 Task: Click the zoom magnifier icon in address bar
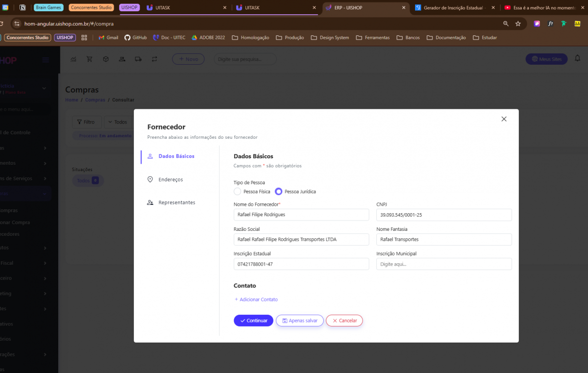[x=506, y=24]
